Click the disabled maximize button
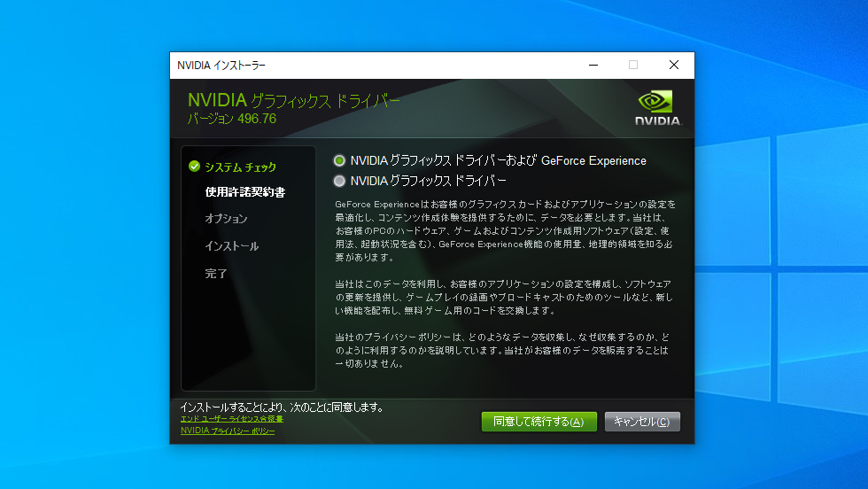The image size is (868, 489). [x=633, y=66]
